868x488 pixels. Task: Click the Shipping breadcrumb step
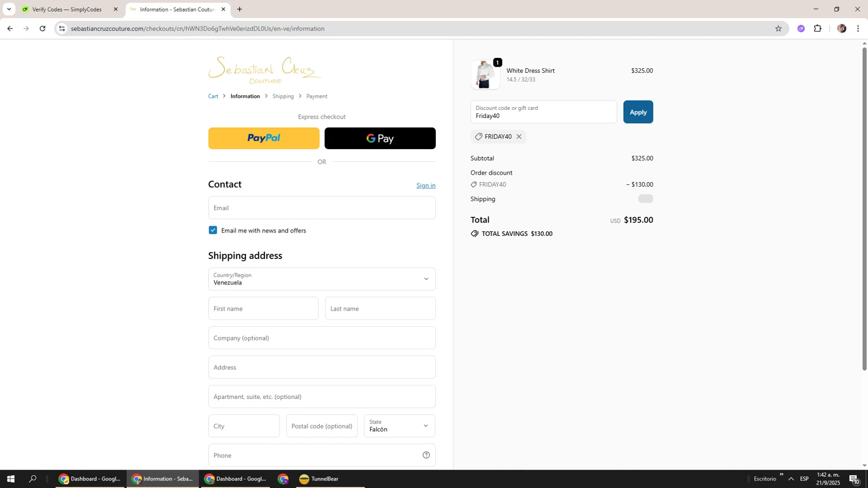click(283, 96)
